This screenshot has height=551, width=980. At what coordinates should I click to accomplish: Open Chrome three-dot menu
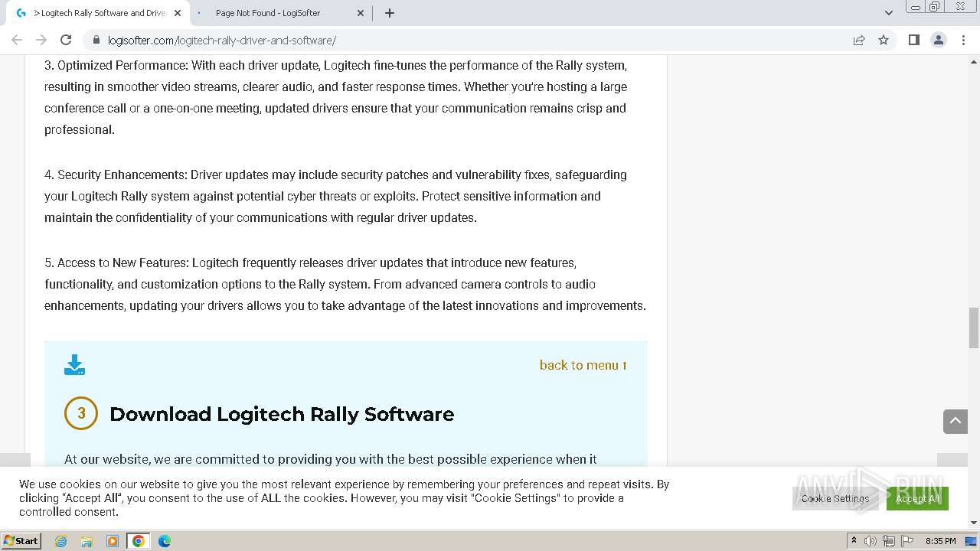963,40
